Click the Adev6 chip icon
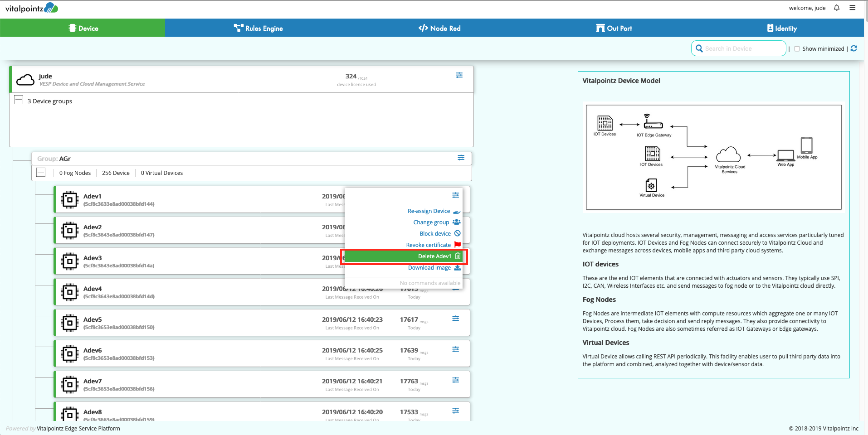 pos(70,353)
